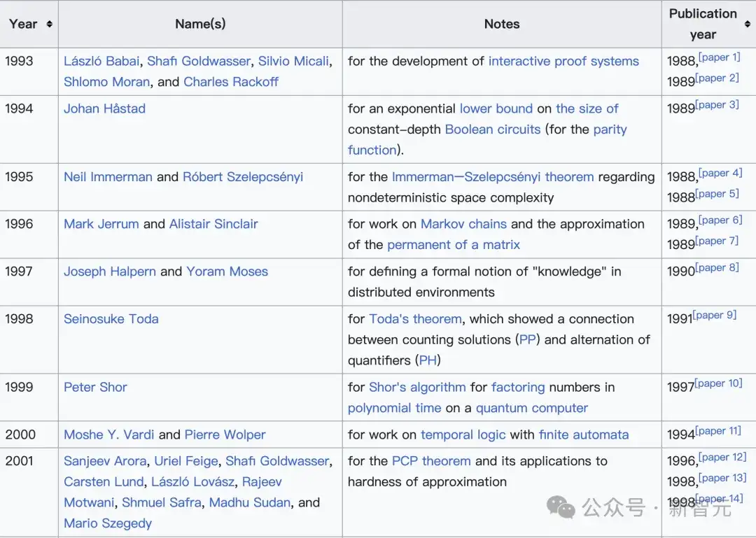756x538 pixels.
Task: Visit Moshe Y. Vardi page
Action: tap(109, 435)
